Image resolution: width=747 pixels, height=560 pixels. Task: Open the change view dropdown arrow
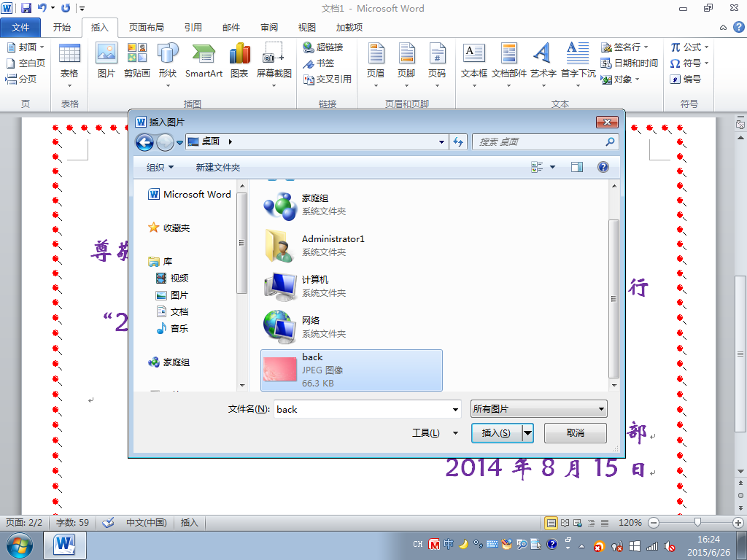pos(553,167)
